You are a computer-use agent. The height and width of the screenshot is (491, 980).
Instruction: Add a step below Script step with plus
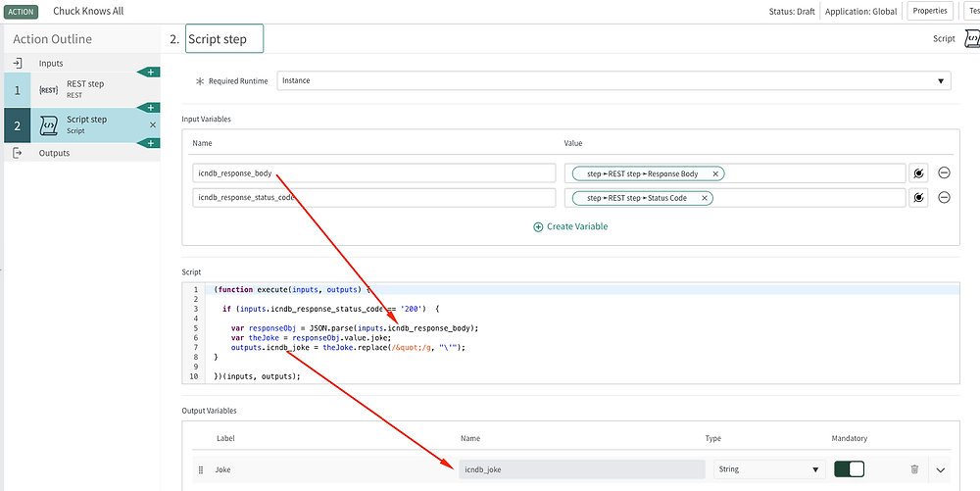click(x=150, y=144)
